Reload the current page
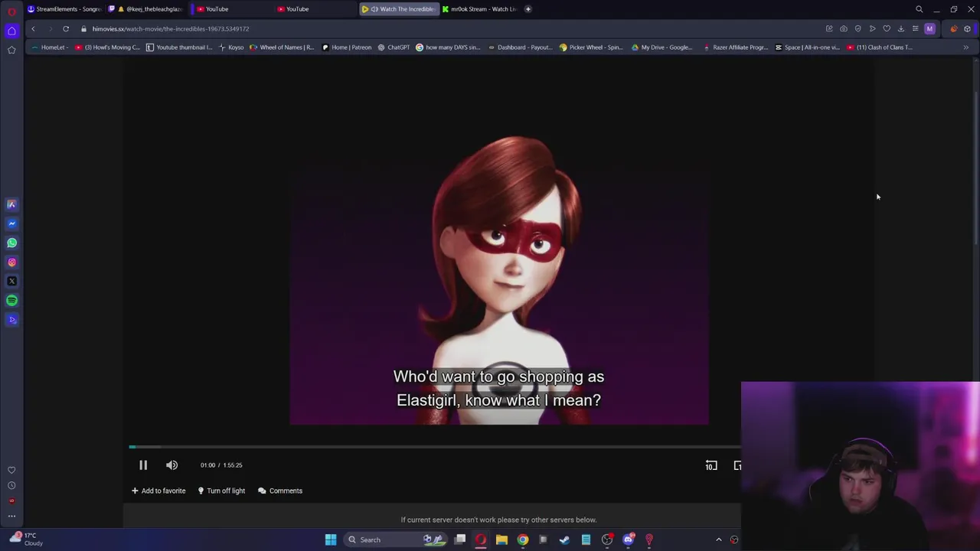 [x=66, y=29]
